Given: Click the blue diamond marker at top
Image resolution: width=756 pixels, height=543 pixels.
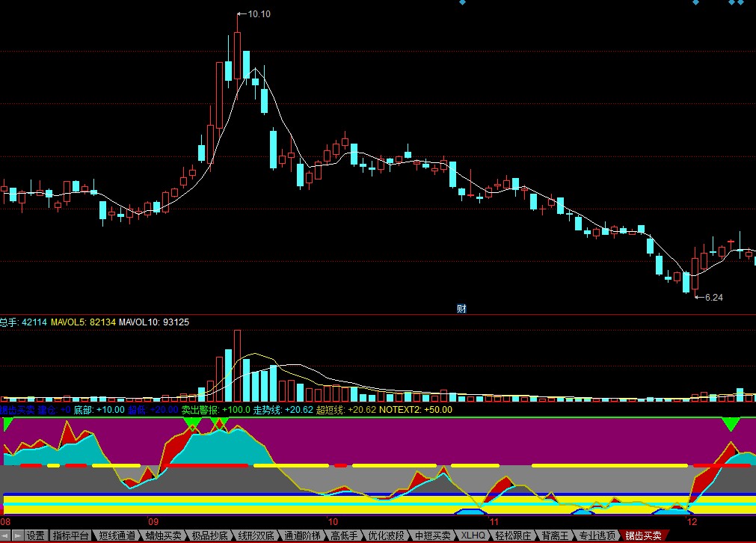Looking at the screenshot, I should [462, 2].
